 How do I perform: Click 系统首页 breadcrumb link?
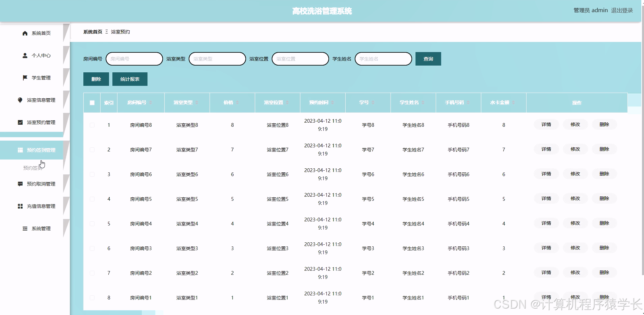tap(93, 32)
